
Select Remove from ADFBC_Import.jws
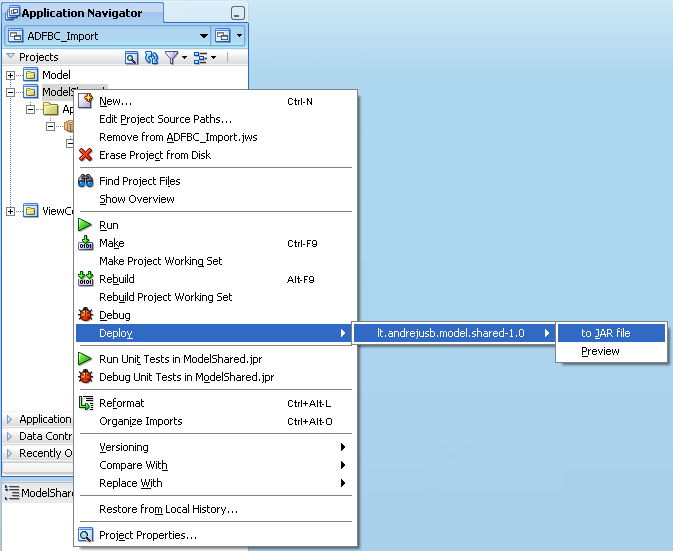click(216, 137)
